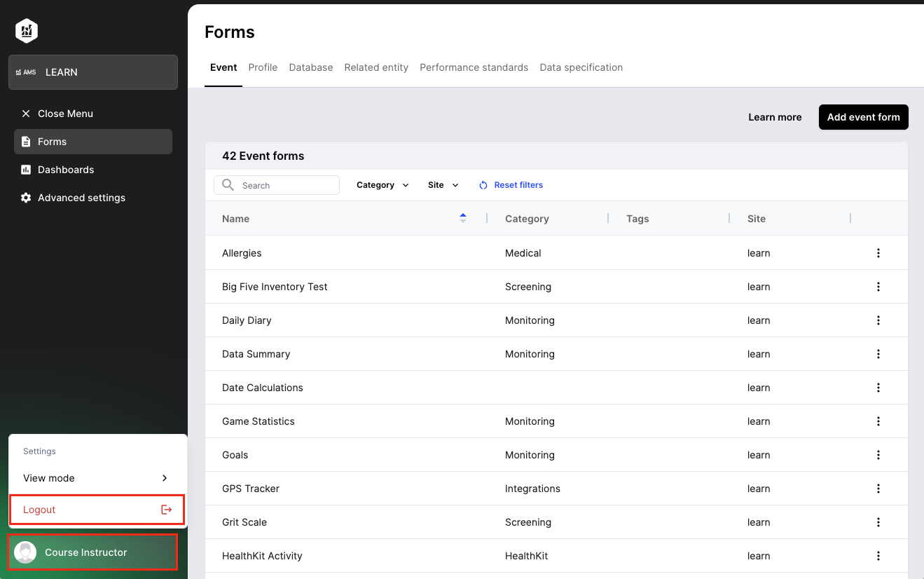
Task: Click the search magnifier icon
Action: click(x=227, y=184)
